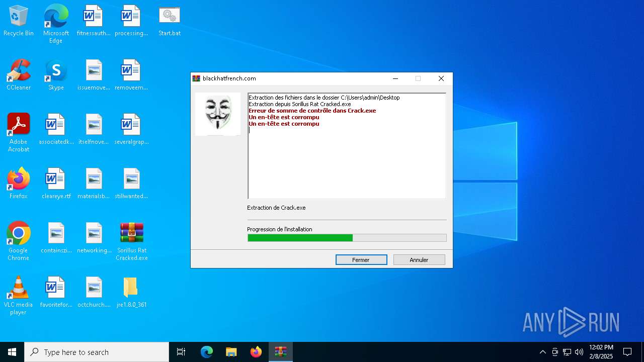This screenshot has height=362, width=644.
Task: Open Task View on the taskbar
Action: click(x=181, y=352)
